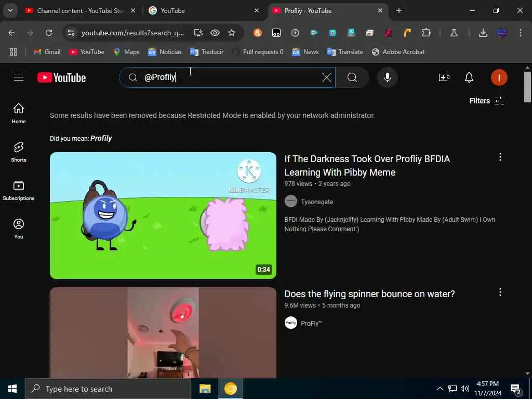Select the Profliy - YouTube tab

tap(327, 11)
